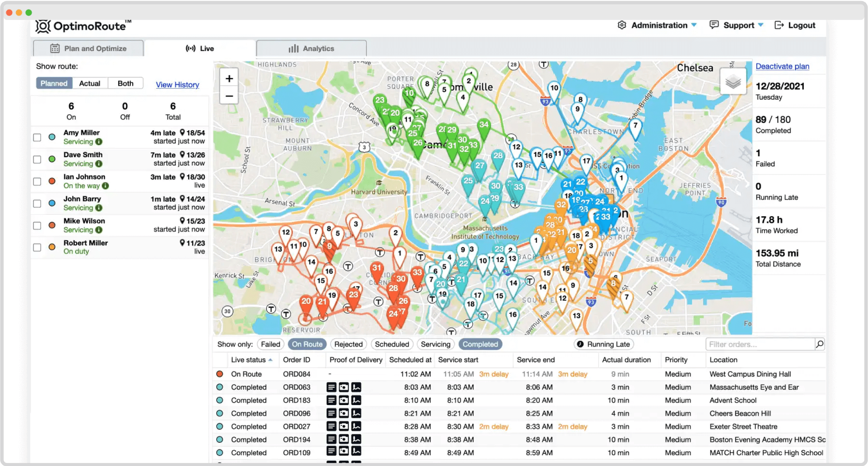Expand the Administration dropdown arrow
The image size is (868, 466).
[x=694, y=25]
